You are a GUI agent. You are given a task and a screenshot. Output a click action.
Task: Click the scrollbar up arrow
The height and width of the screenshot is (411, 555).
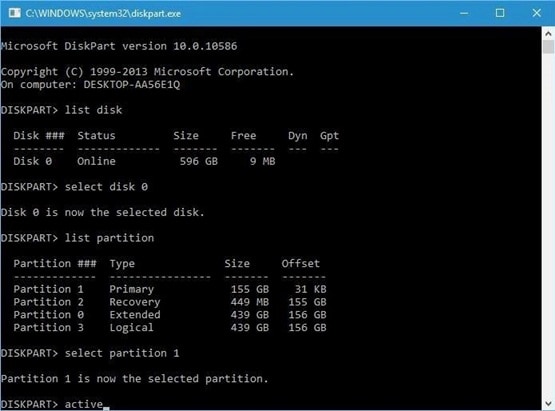pos(548,34)
